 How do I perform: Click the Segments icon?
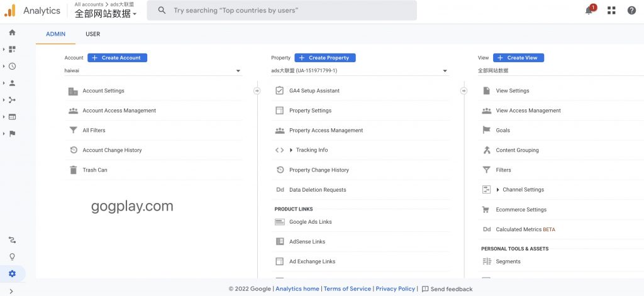[487, 261]
